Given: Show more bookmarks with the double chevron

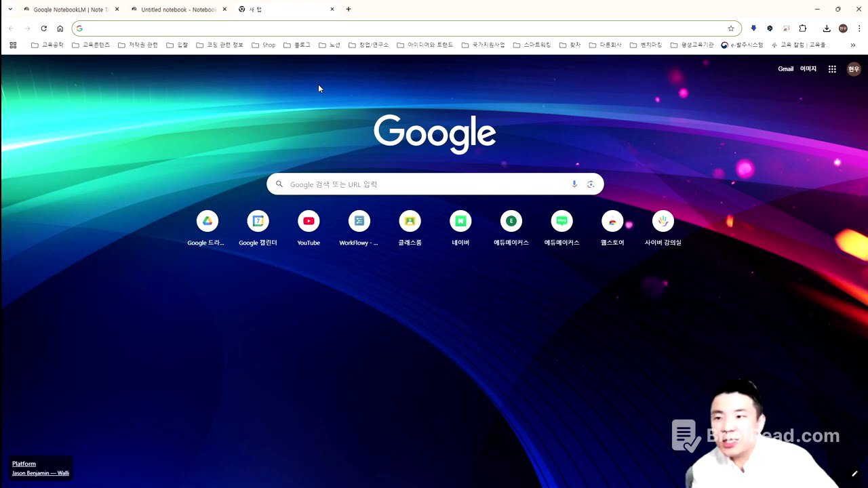Looking at the screenshot, I should click(x=853, y=45).
